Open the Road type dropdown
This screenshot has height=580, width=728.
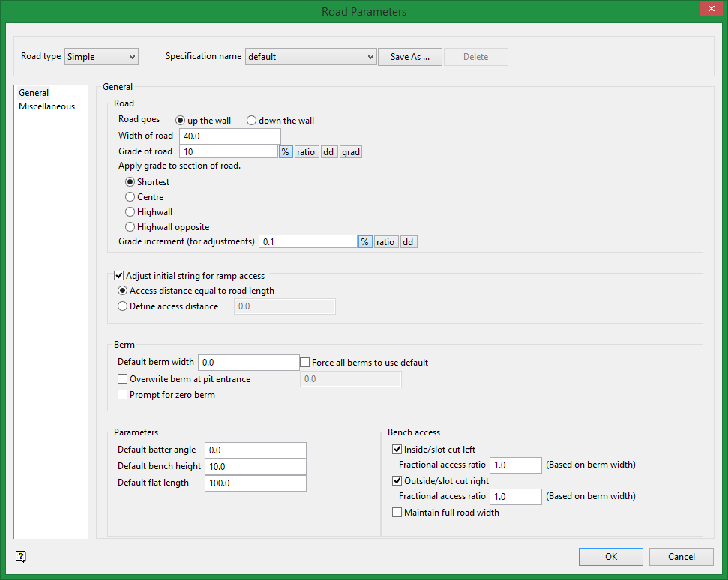(101, 57)
